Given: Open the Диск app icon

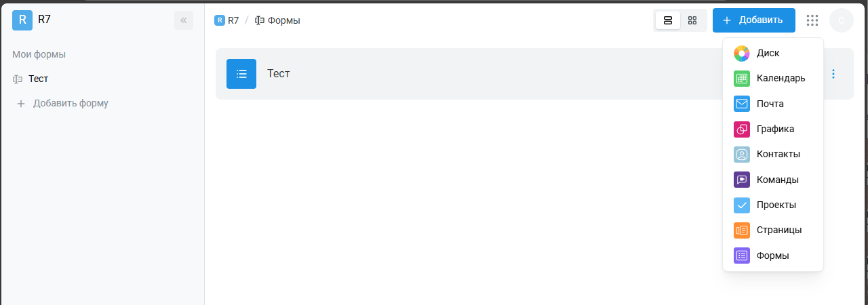Looking at the screenshot, I should [742, 53].
